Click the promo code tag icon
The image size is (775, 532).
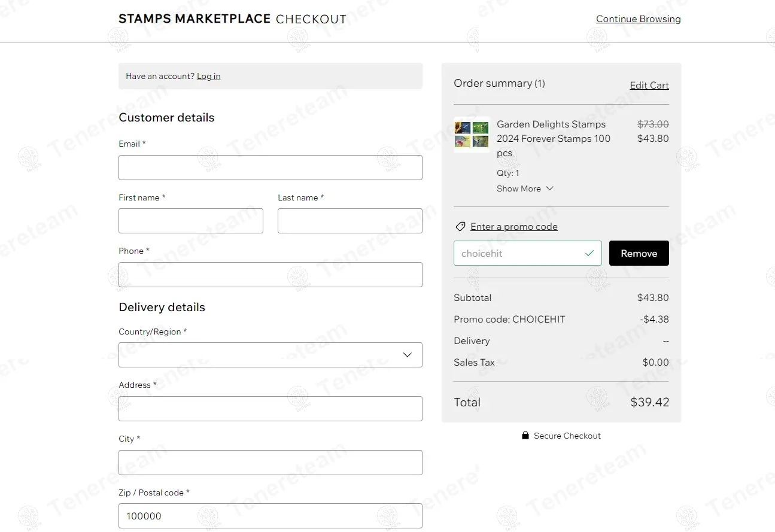coord(460,227)
